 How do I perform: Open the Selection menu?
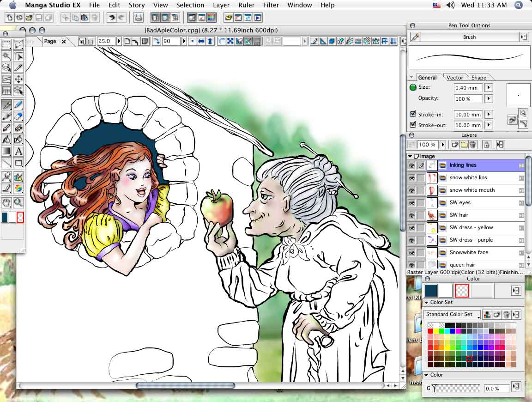pyautogui.click(x=190, y=5)
